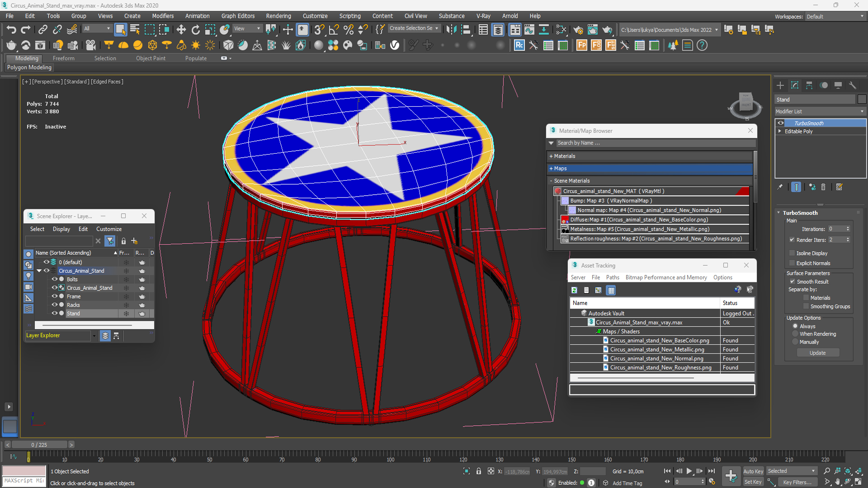Toggle the Angle Snap icon
This screenshot has width=868, height=488.
coord(334,30)
